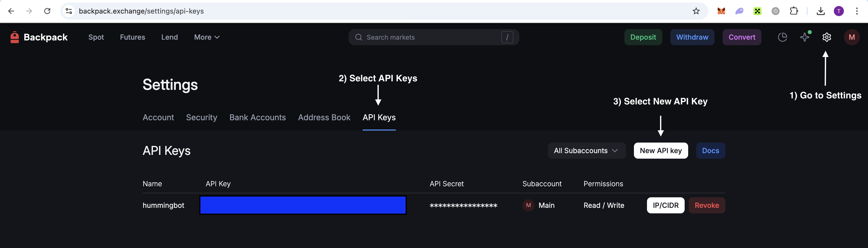Click the New API key button
The image size is (868, 248).
(x=661, y=151)
